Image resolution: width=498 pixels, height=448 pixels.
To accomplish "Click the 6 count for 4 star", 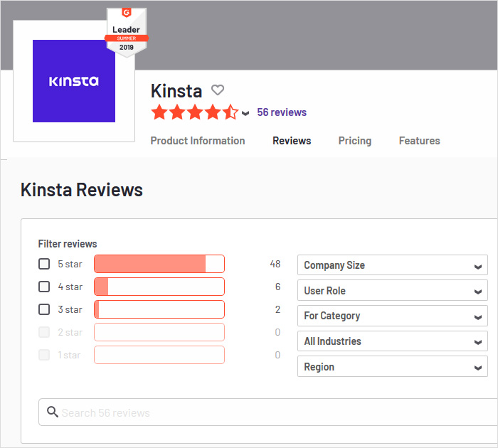I will pos(278,287).
